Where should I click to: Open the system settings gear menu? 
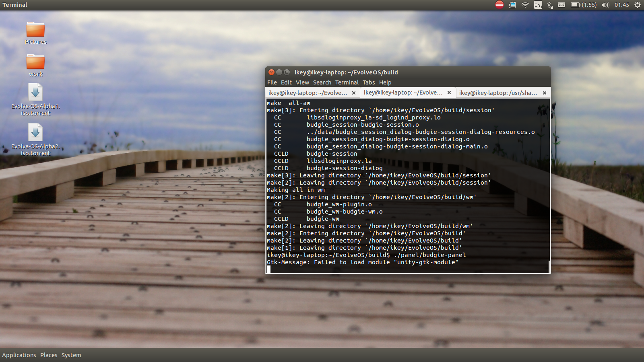[x=638, y=5]
